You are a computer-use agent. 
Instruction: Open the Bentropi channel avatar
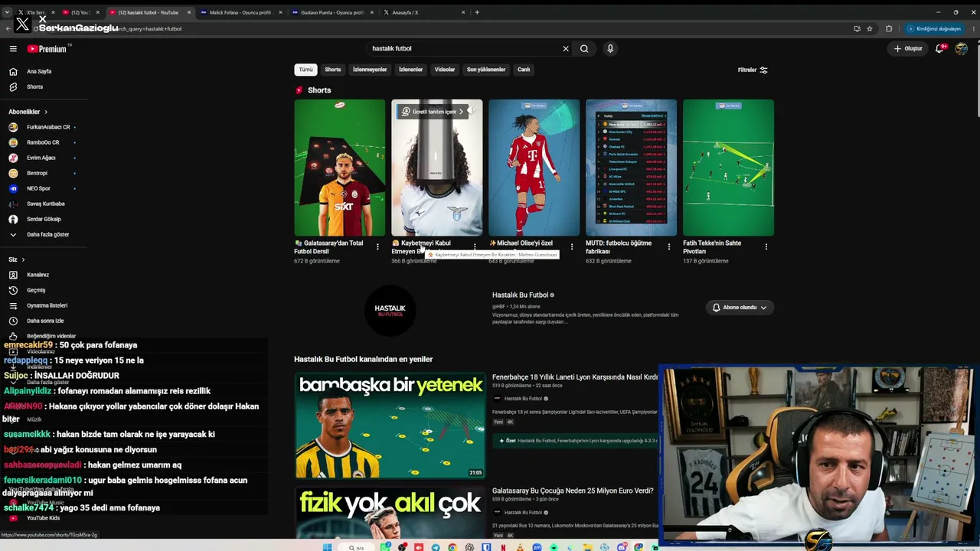13,173
